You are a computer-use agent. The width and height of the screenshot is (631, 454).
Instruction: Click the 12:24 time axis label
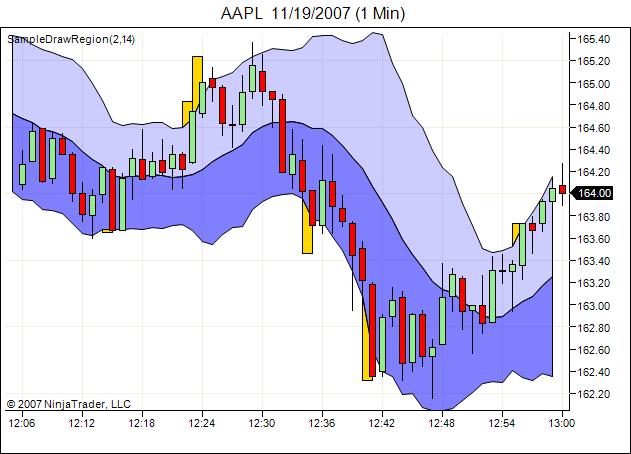(x=202, y=423)
